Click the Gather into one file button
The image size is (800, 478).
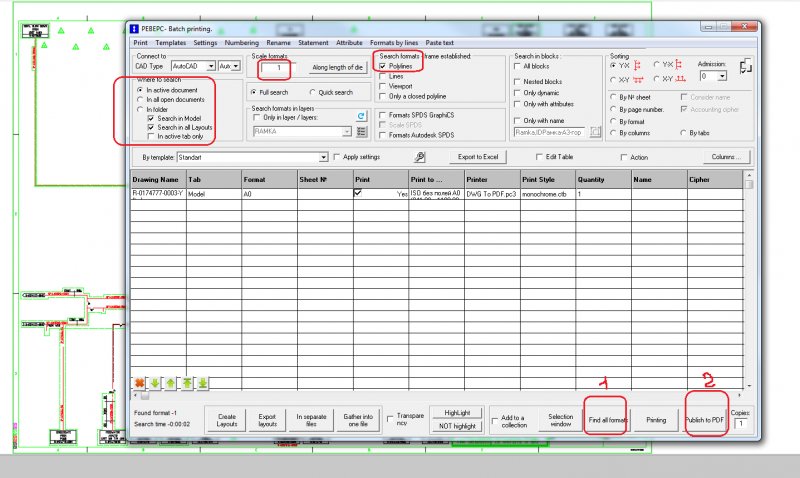tap(358, 420)
